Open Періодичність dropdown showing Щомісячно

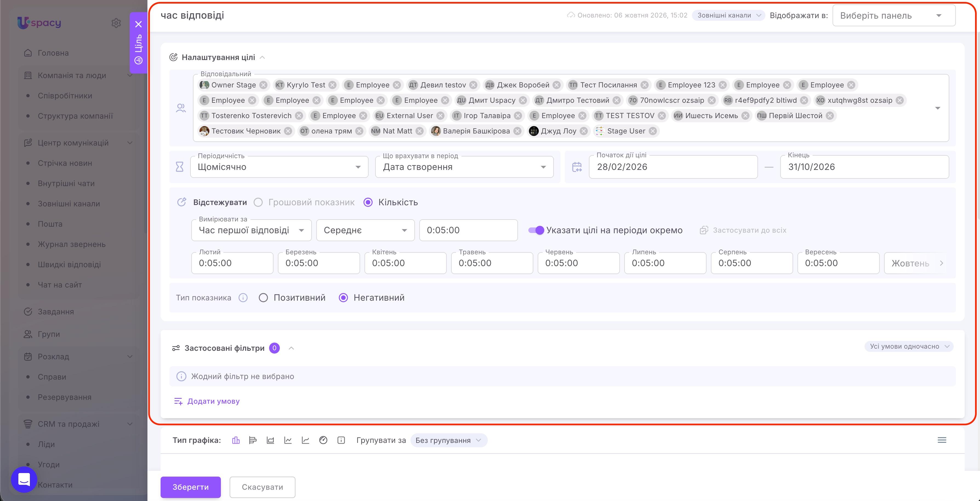pyautogui.click(x=279, y=167)
